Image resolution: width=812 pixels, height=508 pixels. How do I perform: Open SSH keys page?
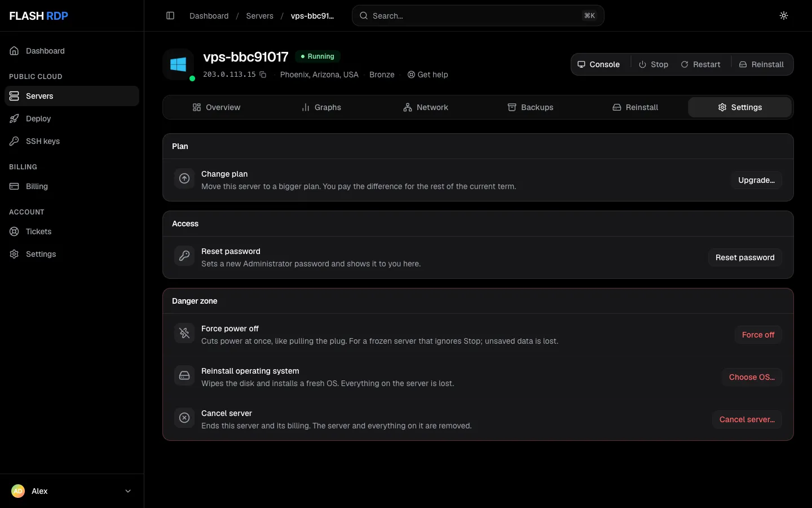(72, 141)
